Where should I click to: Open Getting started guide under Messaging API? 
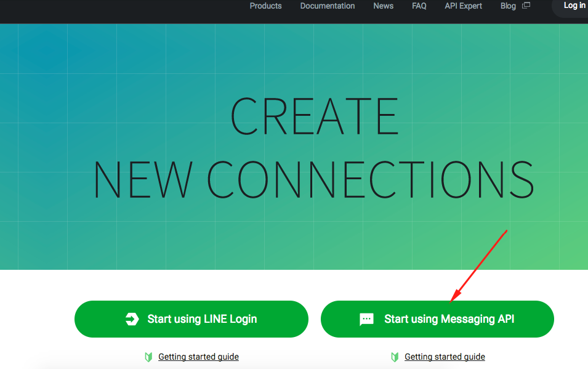click(445, 357)
